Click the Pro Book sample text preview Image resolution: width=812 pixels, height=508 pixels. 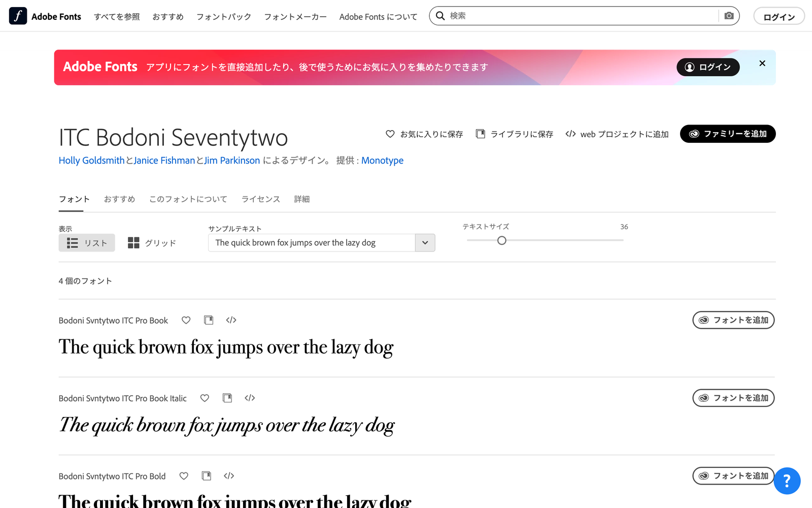click(x=226, y=348)
